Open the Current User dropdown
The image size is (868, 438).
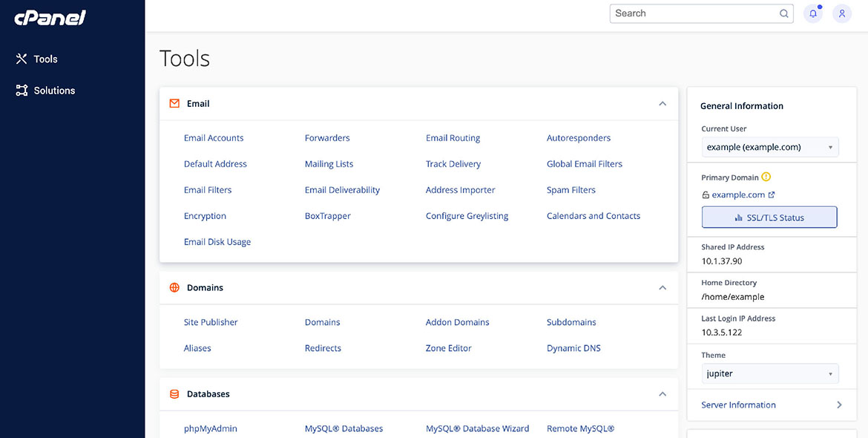pyautogui.click(x=770, y=147)
